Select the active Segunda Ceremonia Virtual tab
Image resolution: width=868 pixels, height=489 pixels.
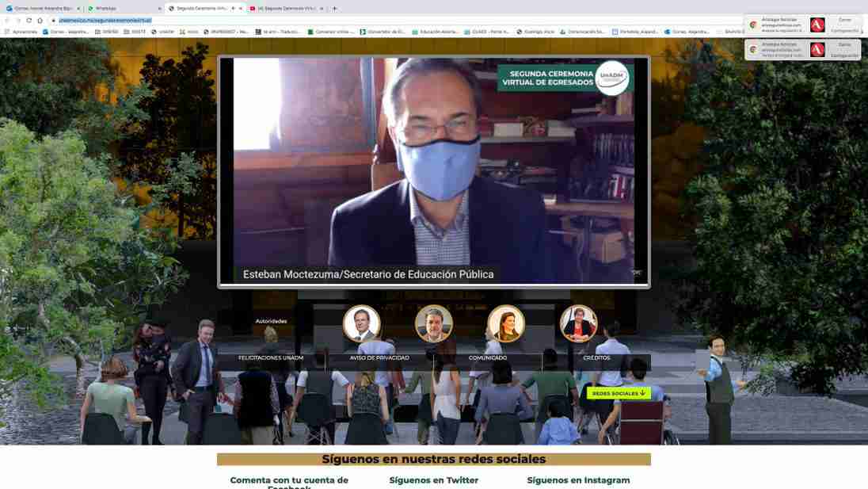pyautogui.click(x=205, y=8)
